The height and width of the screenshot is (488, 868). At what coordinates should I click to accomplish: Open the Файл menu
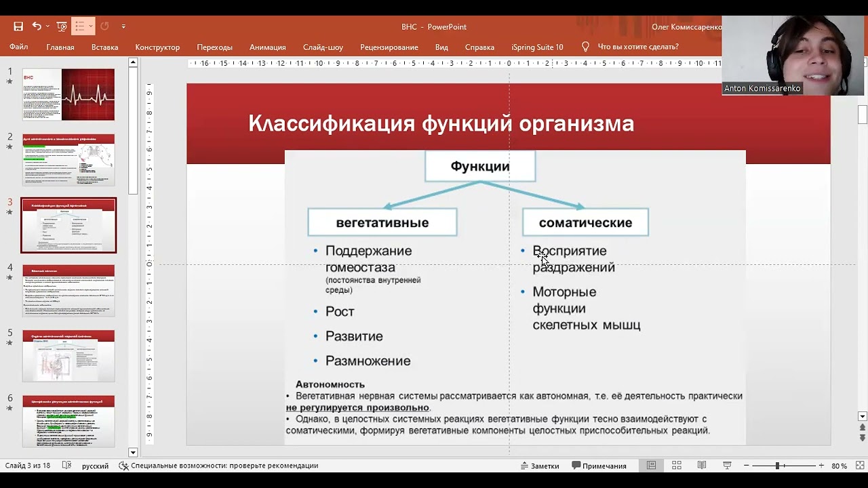pos(19,47)
